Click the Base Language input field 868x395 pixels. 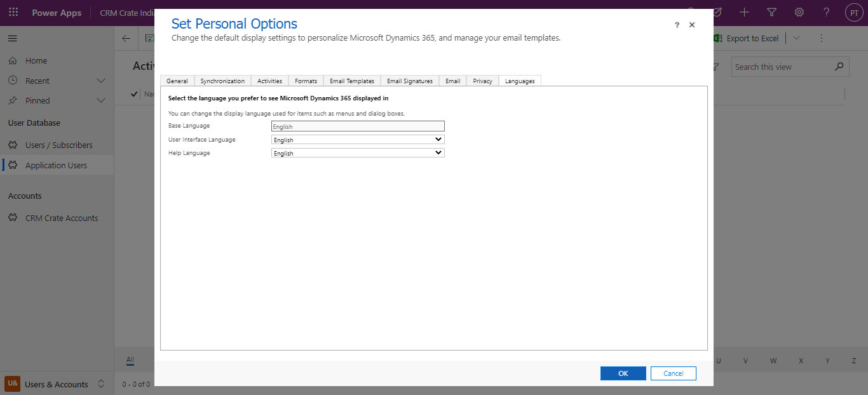click(x=357, y=126)
